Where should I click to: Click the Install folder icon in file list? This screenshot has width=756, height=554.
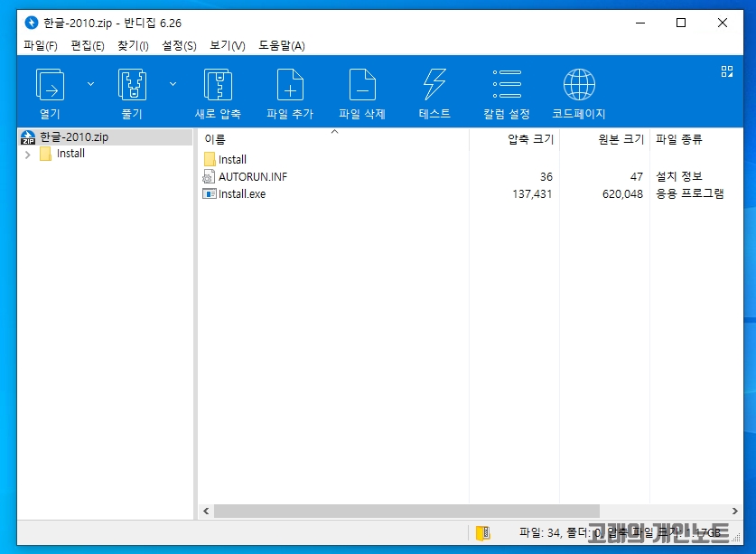pos(210,159)
